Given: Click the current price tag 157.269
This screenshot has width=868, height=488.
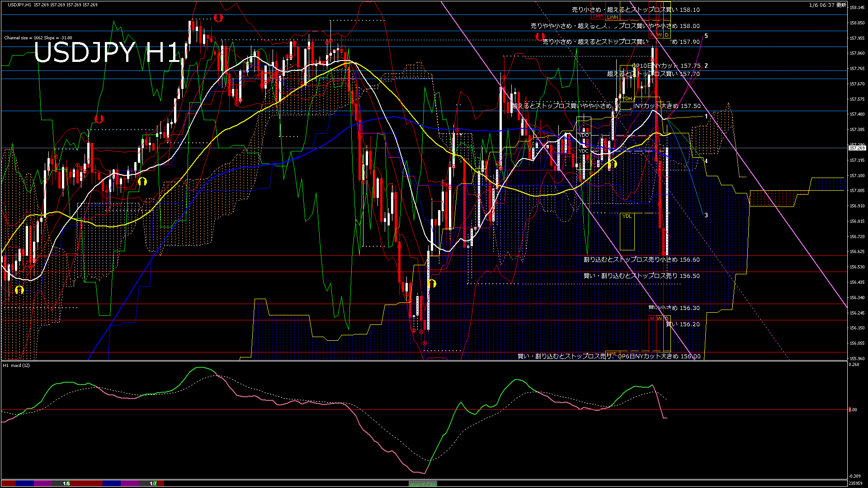Looking at the screenshot, I should pyautogui.click(x=857, y=148).
